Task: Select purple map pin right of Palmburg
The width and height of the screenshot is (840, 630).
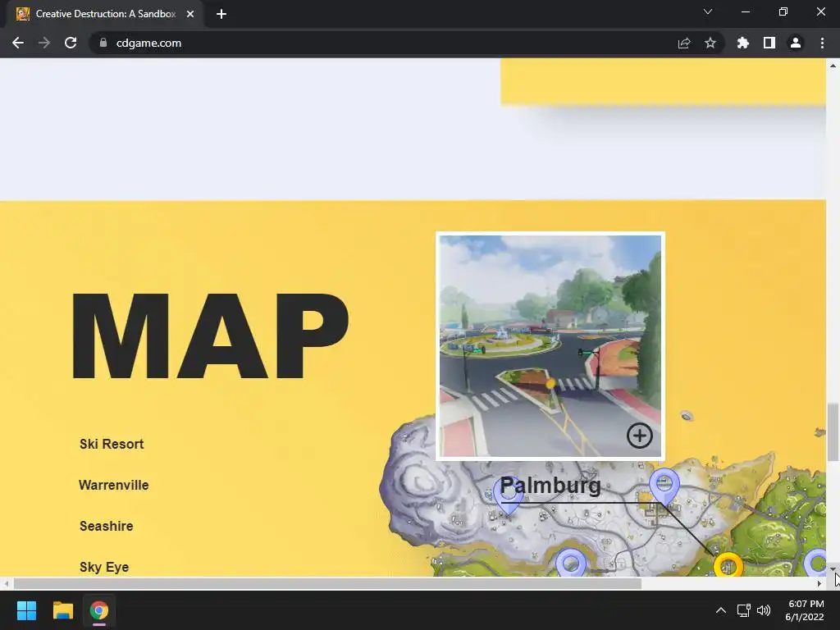Action: [x=664, y=486]
